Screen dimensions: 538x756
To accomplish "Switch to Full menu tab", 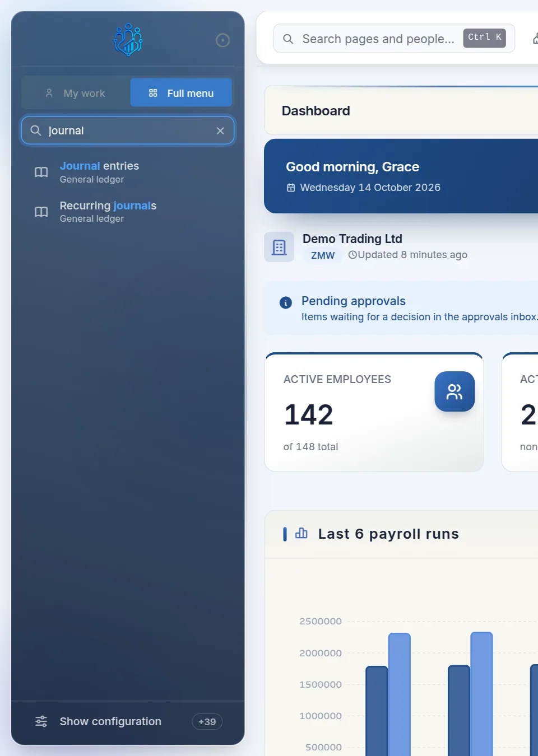I will pos(181,93).
